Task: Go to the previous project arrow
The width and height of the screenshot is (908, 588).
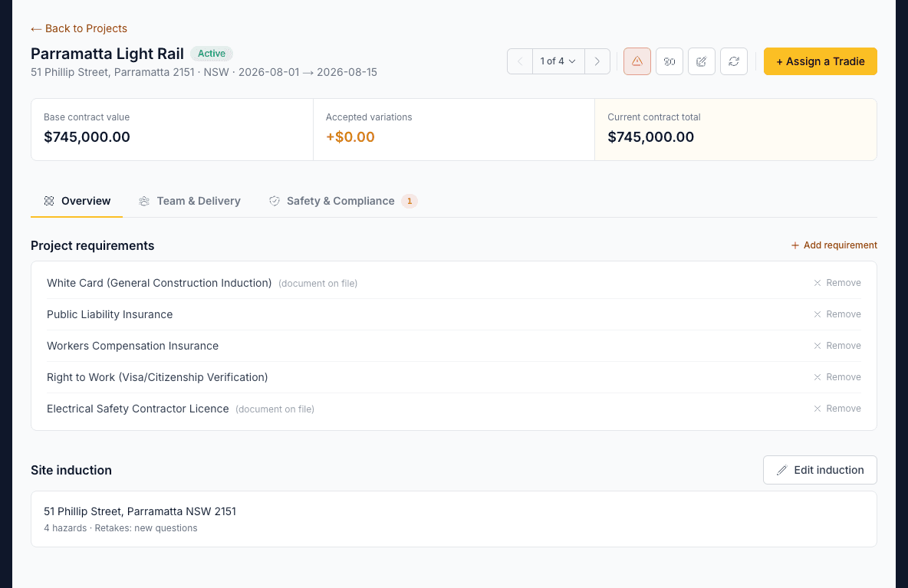Action: 520,61
